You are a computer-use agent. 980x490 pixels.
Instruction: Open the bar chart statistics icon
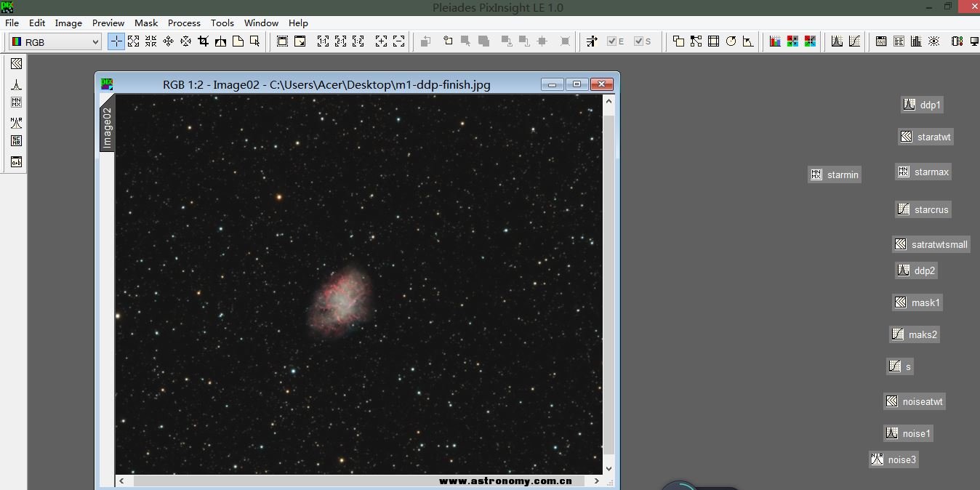[x=916, y=41]
